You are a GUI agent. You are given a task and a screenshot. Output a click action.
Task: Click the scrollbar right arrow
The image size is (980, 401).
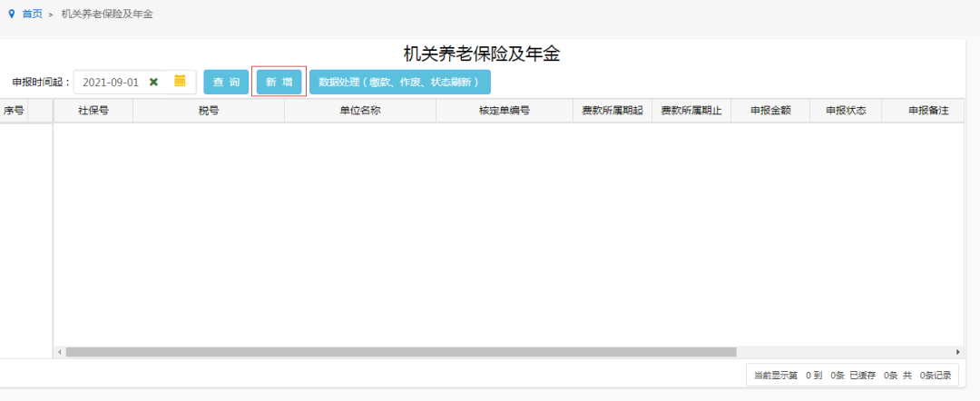point(958,352)
